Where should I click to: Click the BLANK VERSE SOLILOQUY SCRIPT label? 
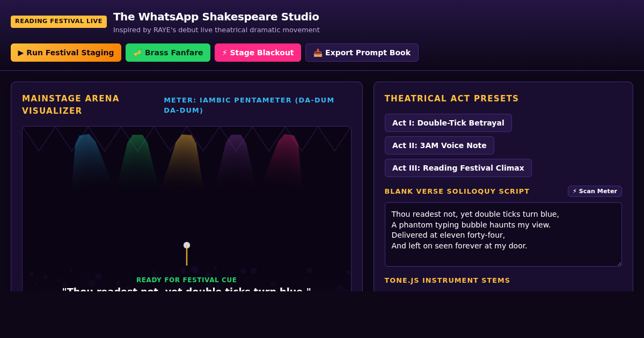point(457,192)
